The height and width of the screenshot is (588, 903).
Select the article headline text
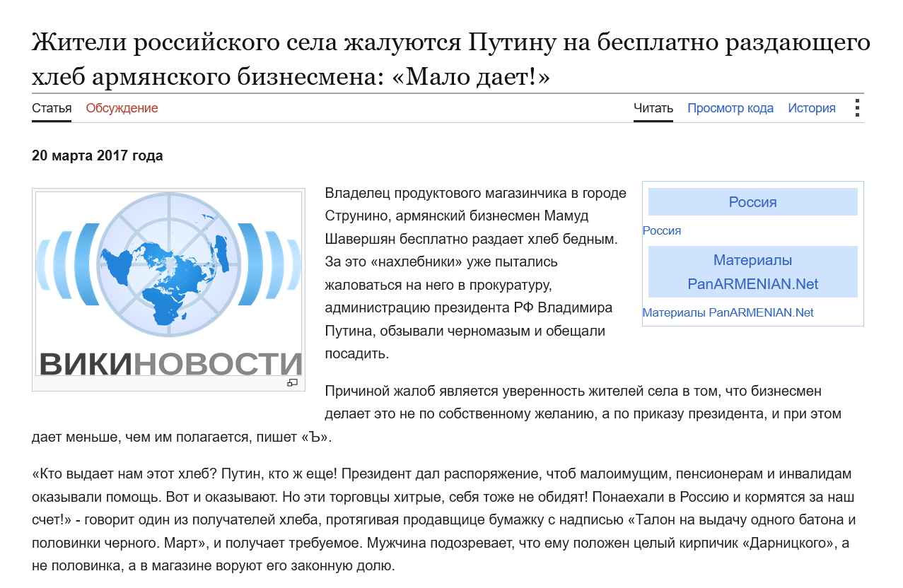(451, 59)
